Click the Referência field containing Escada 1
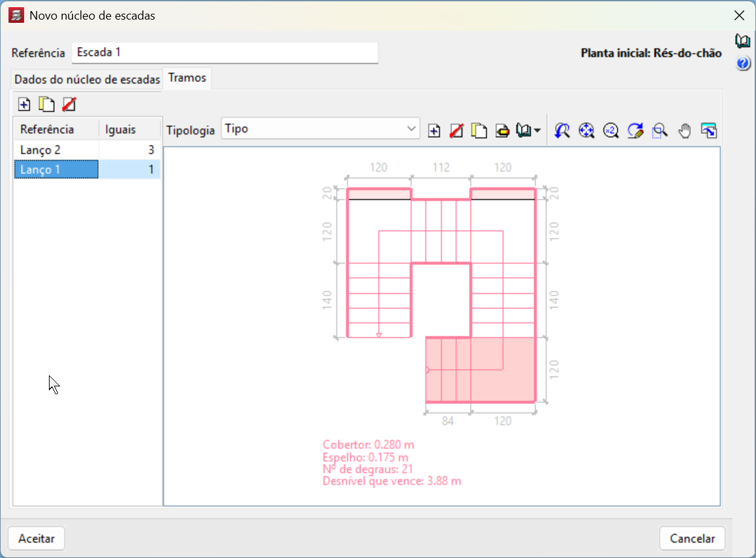 coord(225,53)
